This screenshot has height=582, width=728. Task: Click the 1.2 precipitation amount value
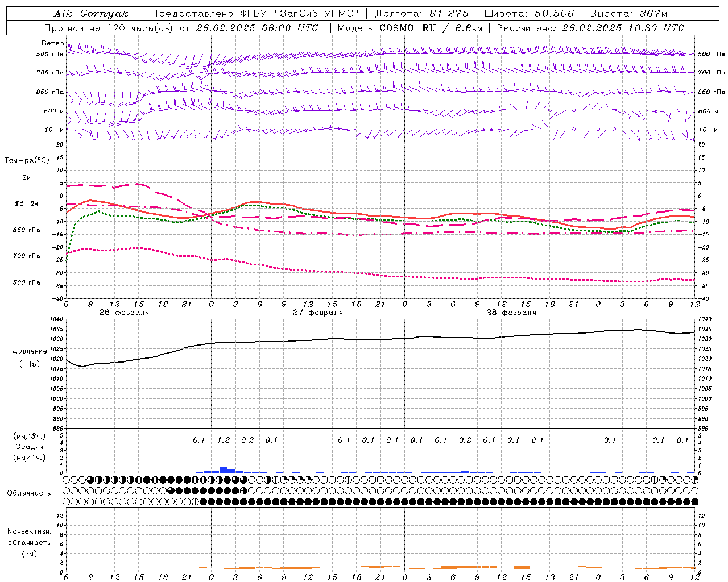224,440
